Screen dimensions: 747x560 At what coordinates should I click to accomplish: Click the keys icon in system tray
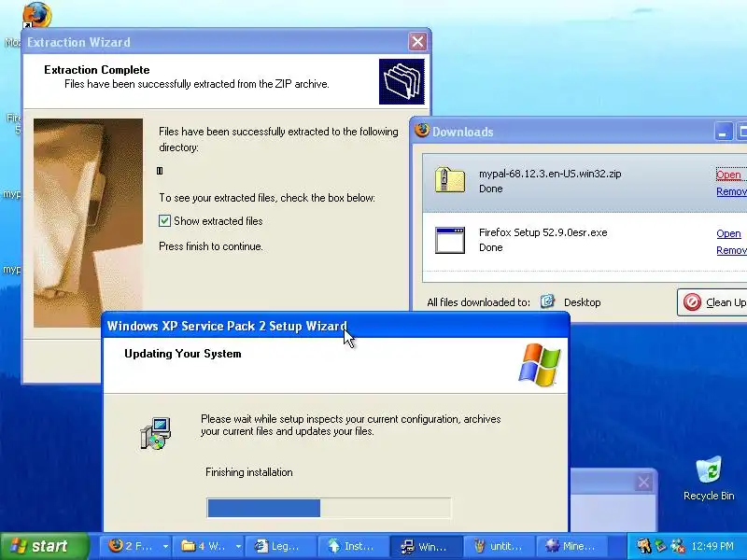click(643, 546)
